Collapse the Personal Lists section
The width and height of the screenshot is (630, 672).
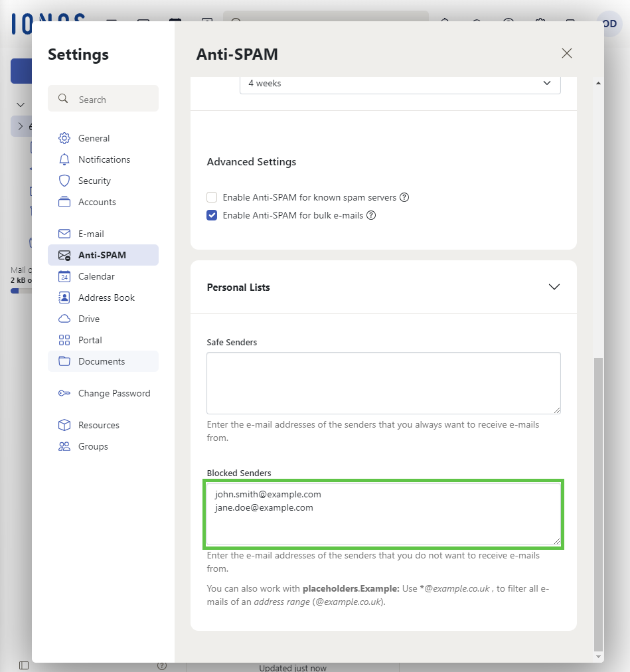[x=554, y=287]
